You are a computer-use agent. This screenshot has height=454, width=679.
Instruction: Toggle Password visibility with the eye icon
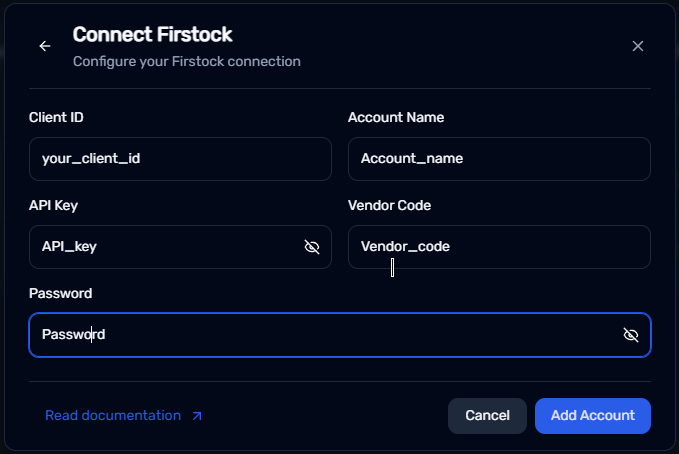630,335
